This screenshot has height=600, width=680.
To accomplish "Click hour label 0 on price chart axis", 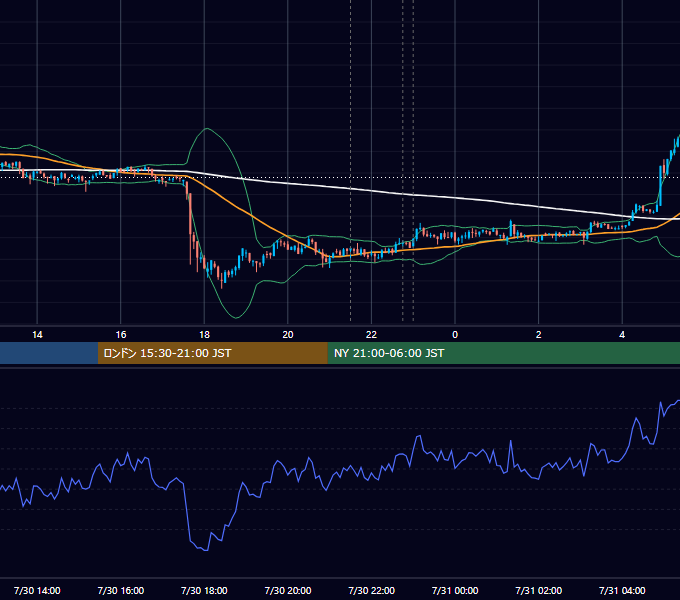I will pos(455,335).
